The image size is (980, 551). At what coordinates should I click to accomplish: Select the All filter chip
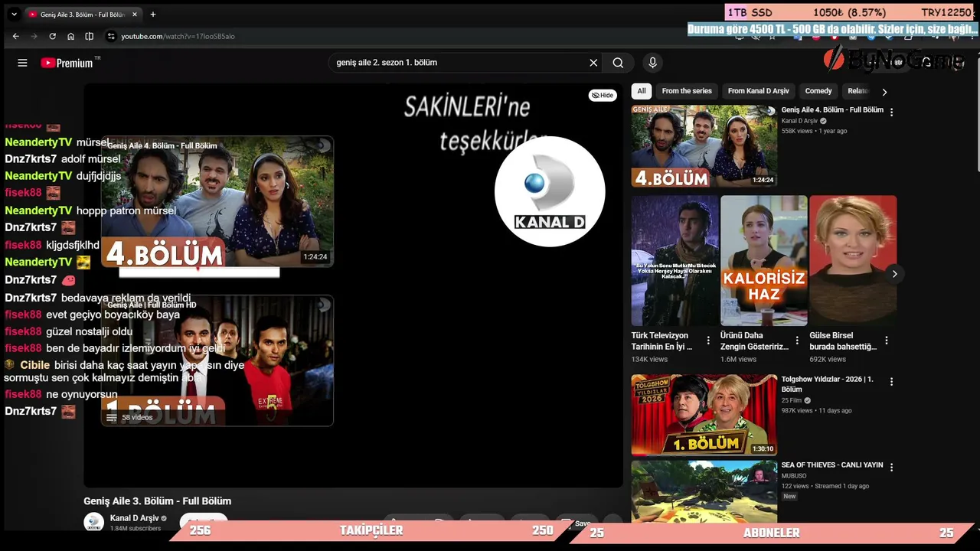[642, 91]
